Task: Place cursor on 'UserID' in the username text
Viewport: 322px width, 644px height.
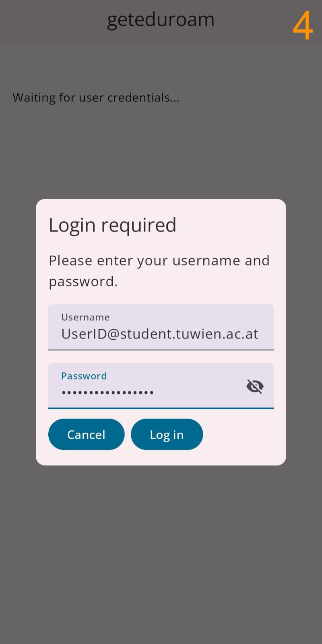Action: click(84, 334)
